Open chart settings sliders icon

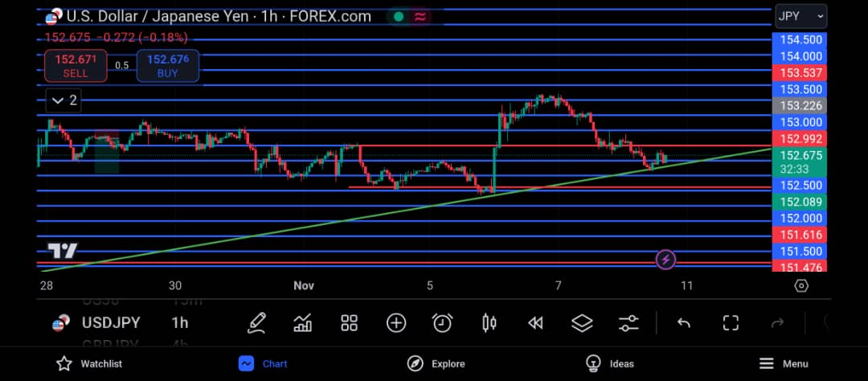(x=628, y=323)
